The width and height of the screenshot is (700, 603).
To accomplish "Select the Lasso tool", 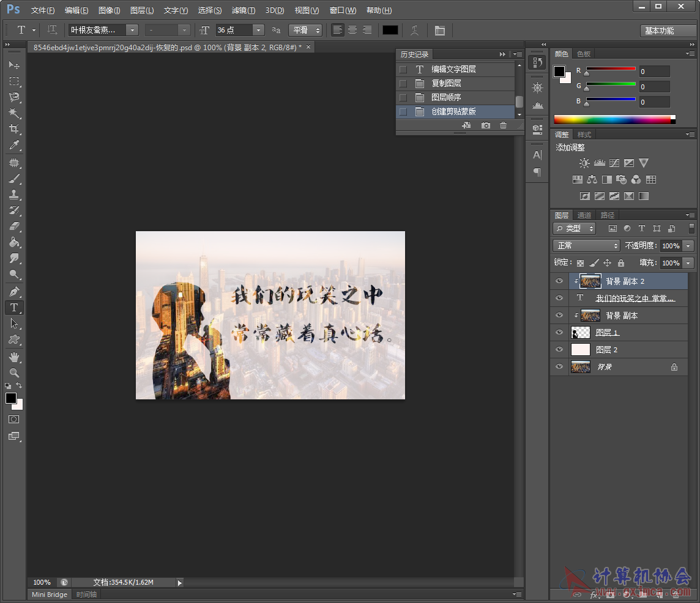I will point(14,97).
